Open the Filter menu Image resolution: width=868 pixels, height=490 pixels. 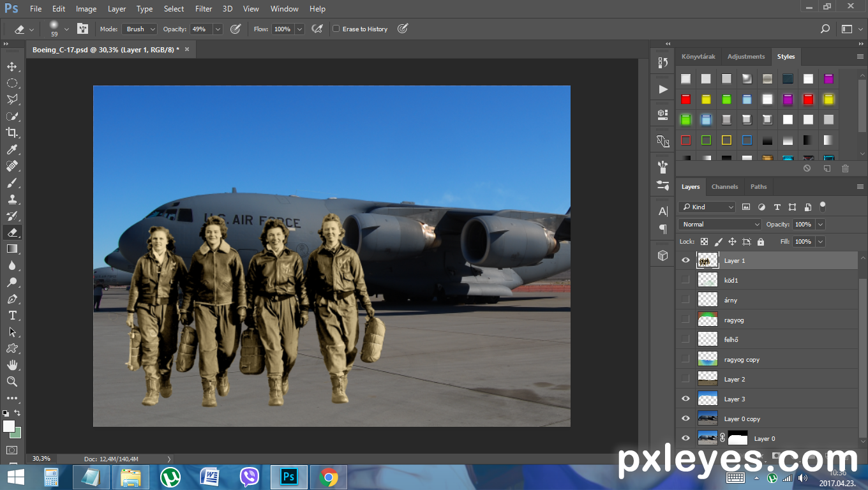tap(204, 9)
